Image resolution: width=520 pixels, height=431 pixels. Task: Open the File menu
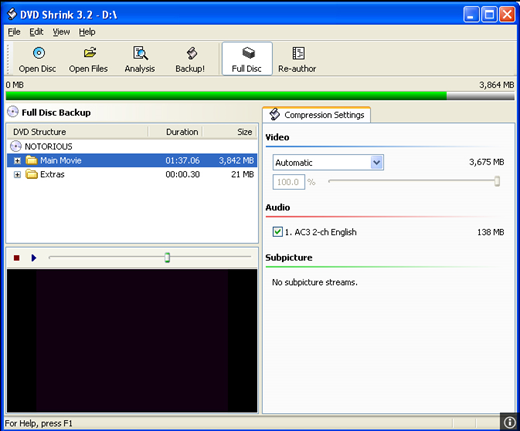tap(14, 32)
